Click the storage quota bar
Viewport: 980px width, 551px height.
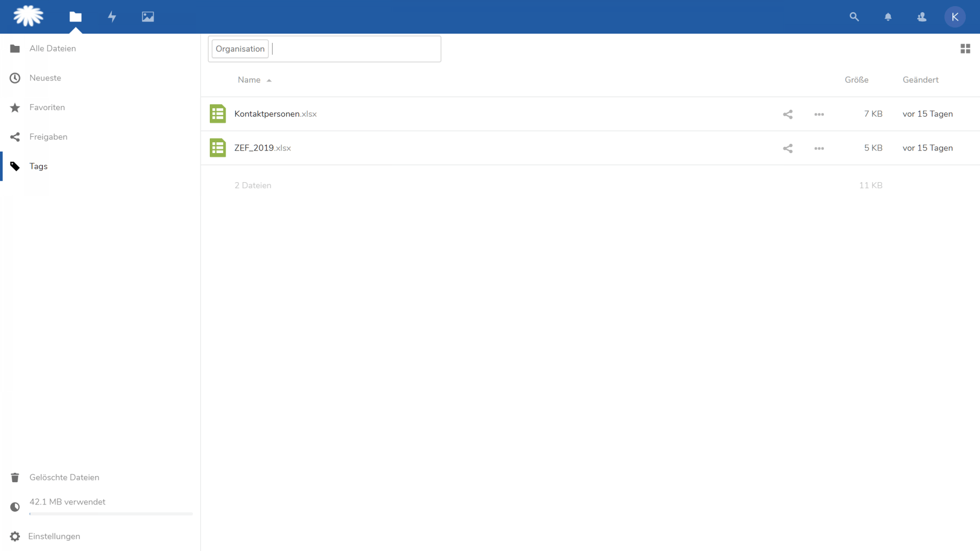(x=111, y=514)
